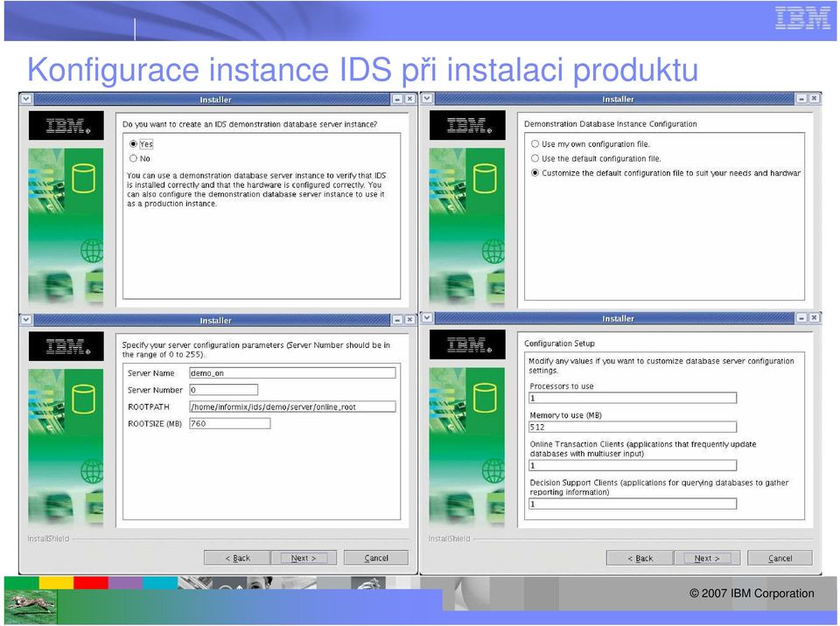Focus the Server Number input field
The width and height of the screenshot is (840, 626).
point(223,390)
